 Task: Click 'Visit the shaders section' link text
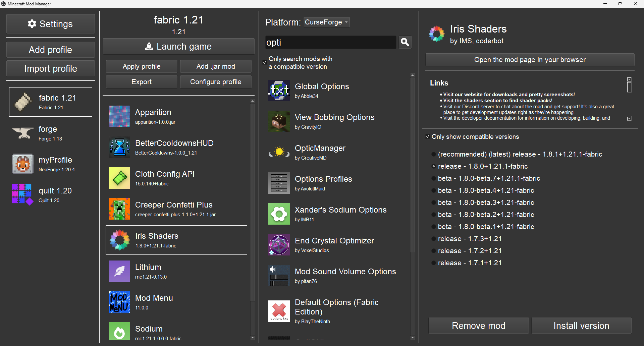(498, 101)
